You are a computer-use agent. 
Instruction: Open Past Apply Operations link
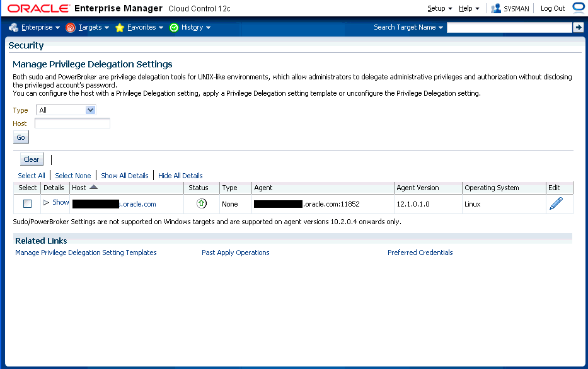(x=236, y=253)
